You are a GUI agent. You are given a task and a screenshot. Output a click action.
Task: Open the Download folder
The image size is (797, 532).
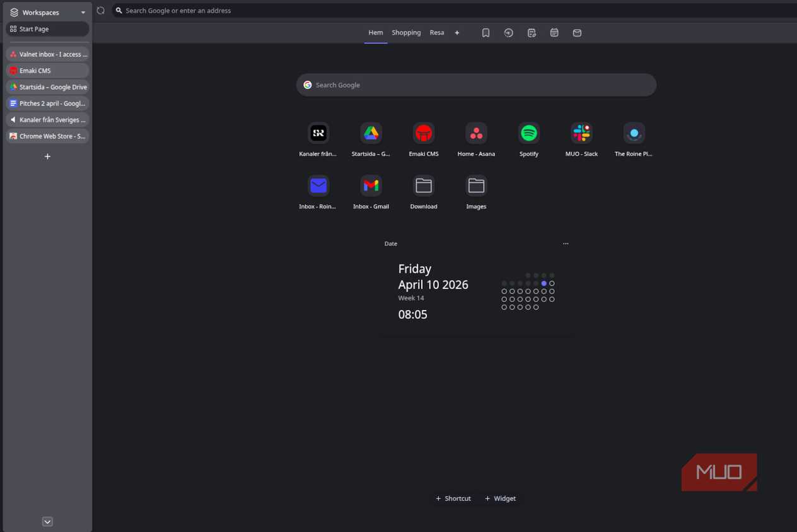[424, 185]
